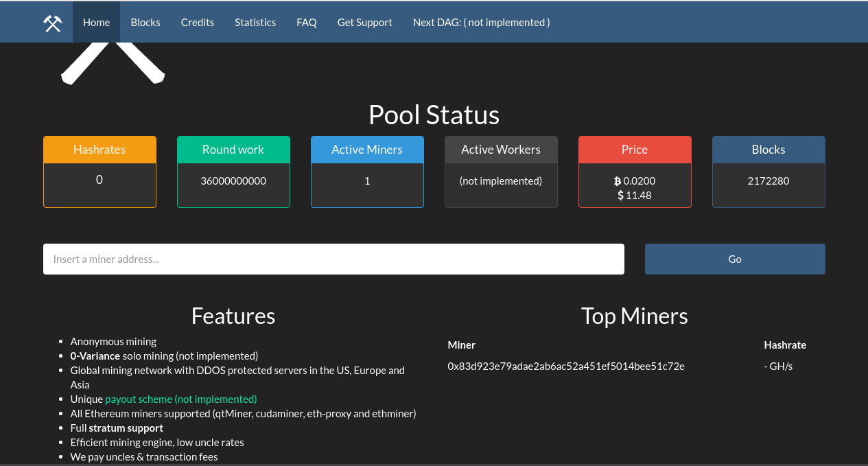Open Get Support link
Viewport: 868px width, 466px height.
[365, 22]
